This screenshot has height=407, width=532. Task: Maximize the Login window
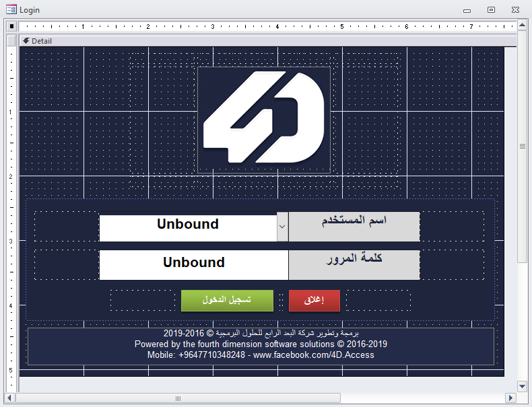tap(491, 10)
